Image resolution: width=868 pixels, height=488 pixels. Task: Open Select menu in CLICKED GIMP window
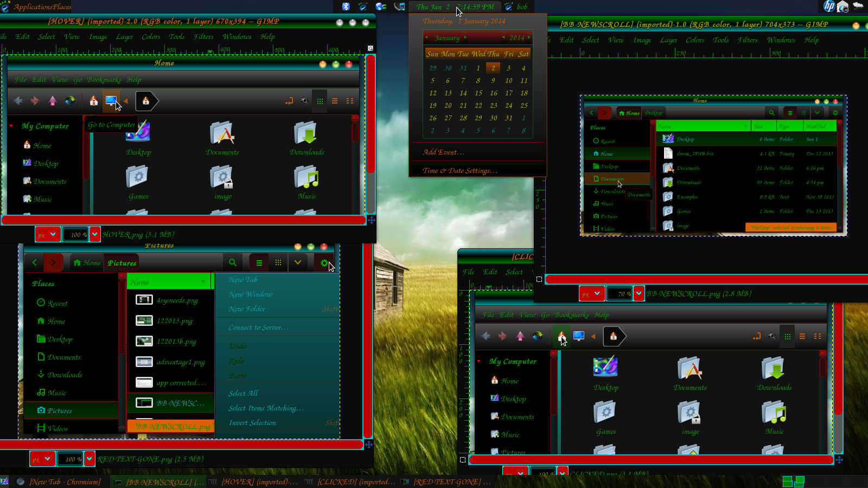514,272
